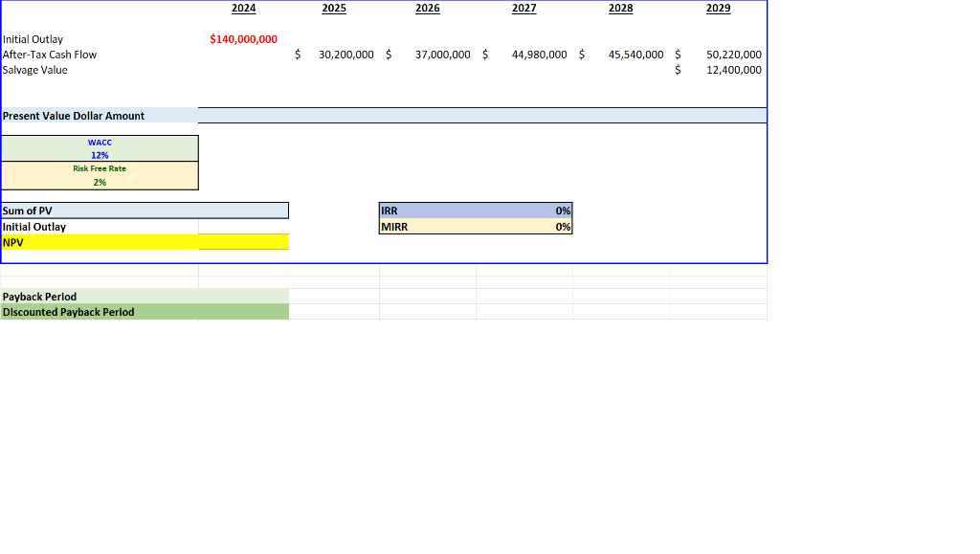Click the 2024 year header cell
Image resolution: width=980 pixels, height=554 pixels.
tap(242, 9)
